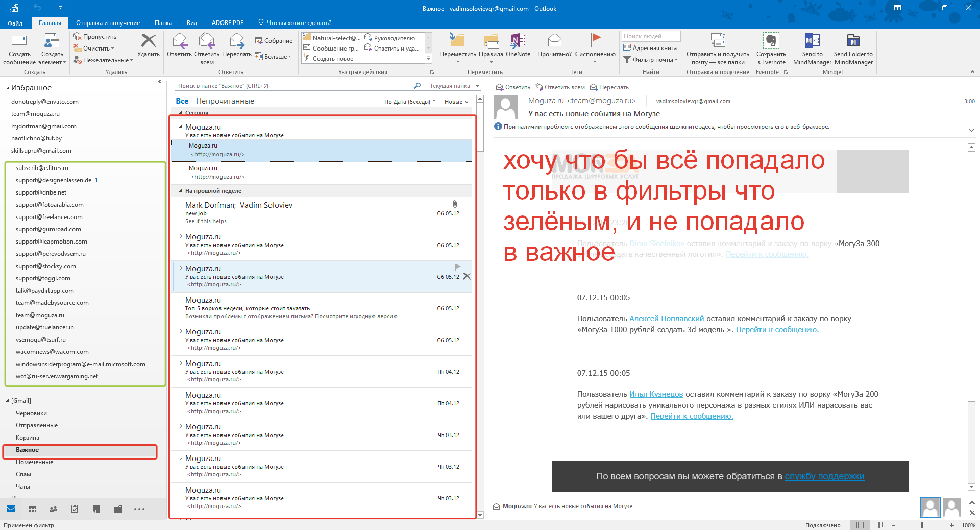The image size is (980, 530).
Task: Click Send Folder to MindManager icon
Action: [853, 41]
